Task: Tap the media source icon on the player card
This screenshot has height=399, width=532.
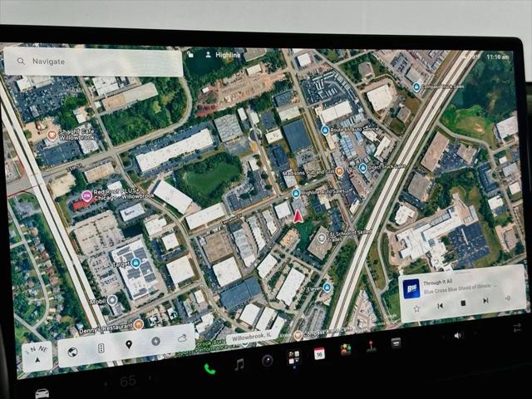Action: 508,298
